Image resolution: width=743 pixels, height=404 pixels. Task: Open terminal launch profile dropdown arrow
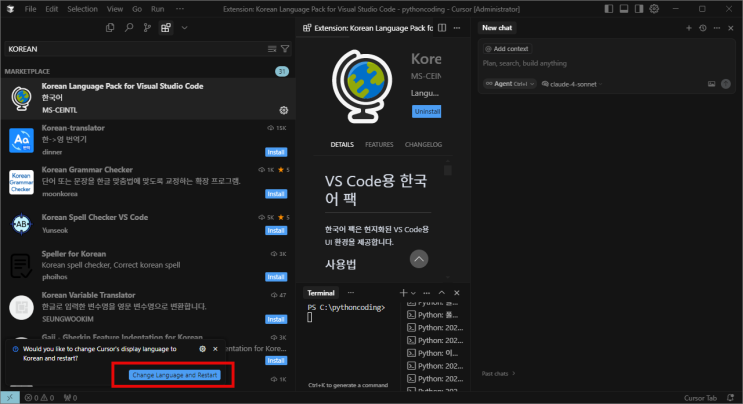[413, 293]
